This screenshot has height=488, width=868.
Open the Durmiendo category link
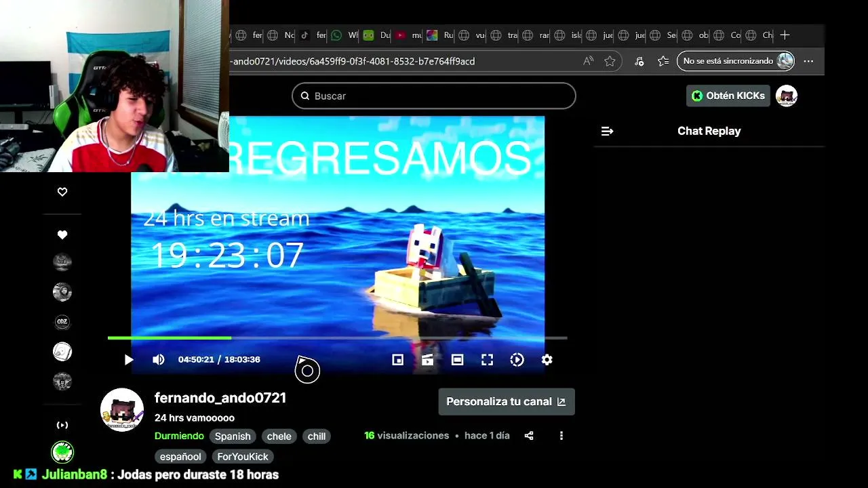click(x=179, y=436)
